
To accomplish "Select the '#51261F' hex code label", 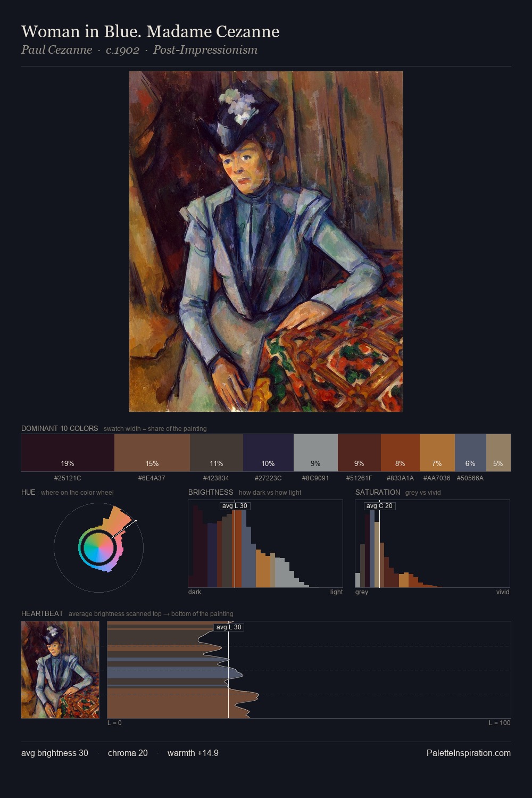I will pyautogui.click(x=359, y=478).
